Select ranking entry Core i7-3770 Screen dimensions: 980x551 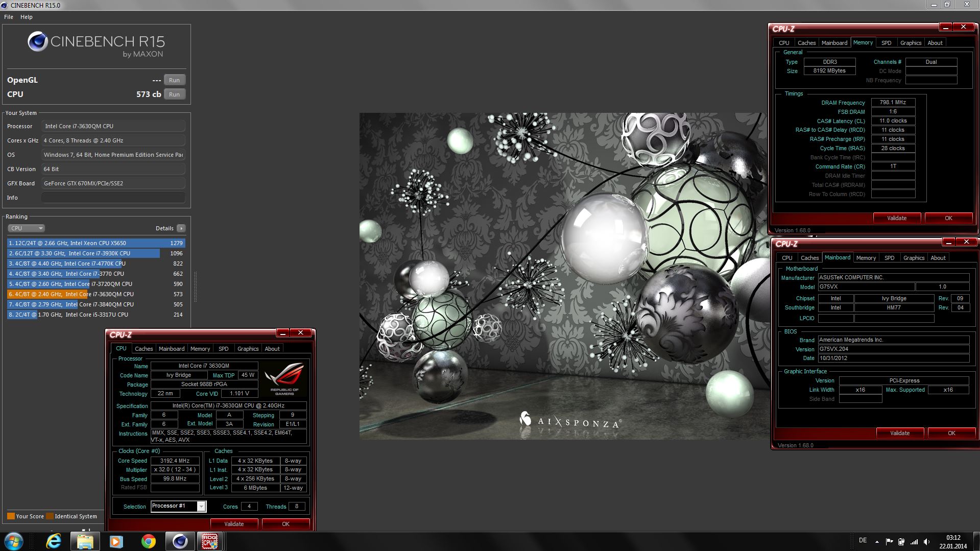point(96,274)
